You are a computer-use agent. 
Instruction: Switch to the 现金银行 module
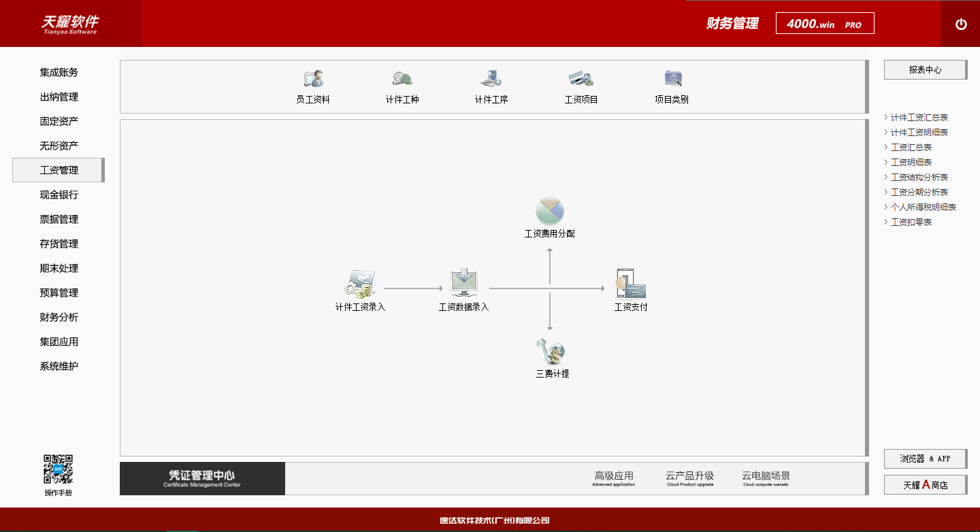(59, 195)
